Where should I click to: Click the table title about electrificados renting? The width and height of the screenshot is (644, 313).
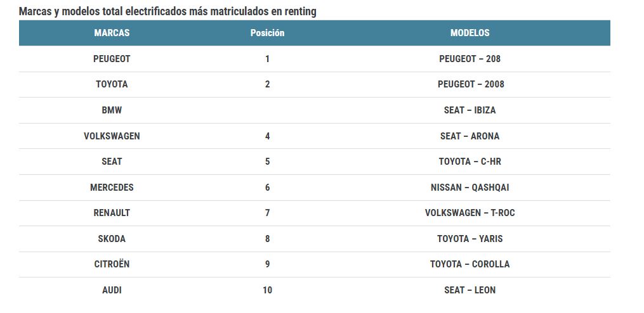pyautogui.click(x=168, y=11)
